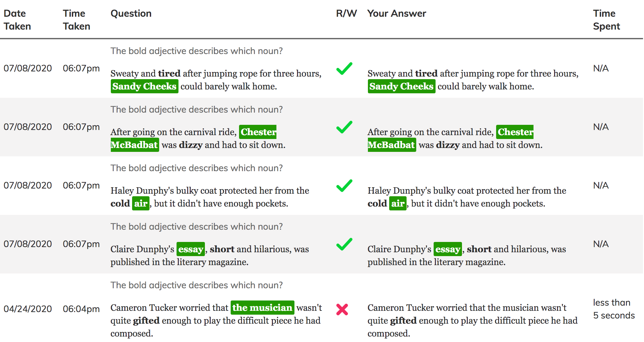Click the green checkmark in the Sandy Cheeks row
The image size is (644, 342).
[344, 69]
